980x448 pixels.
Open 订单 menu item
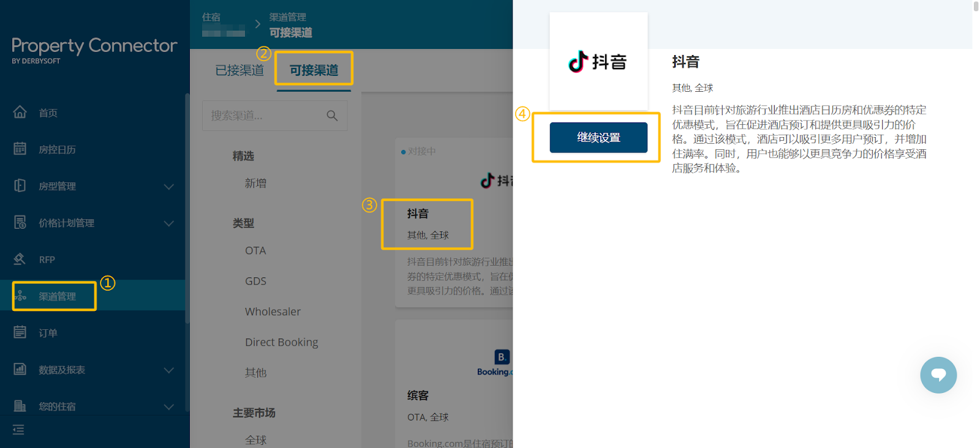coord(48,333)
